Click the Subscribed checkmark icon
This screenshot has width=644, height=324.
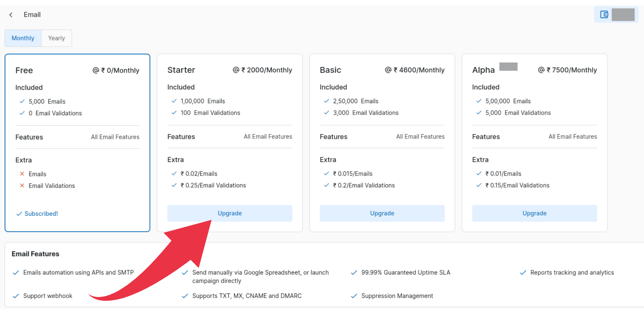click(19, 214)
